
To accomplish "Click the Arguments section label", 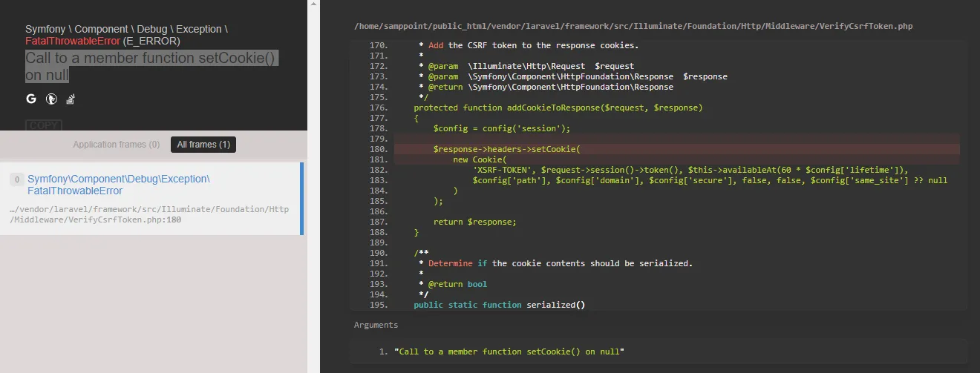I will pyautogui.click(x=376, y=325).
